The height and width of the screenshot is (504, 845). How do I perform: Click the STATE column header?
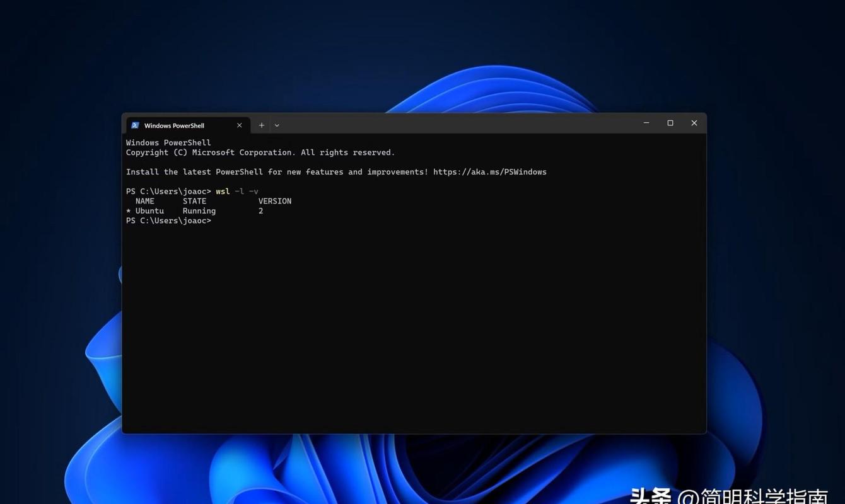tap(194, 200)
